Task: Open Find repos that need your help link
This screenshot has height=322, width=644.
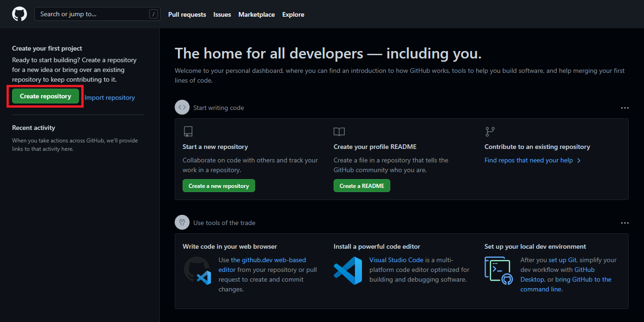Action: tap(528, 160)
